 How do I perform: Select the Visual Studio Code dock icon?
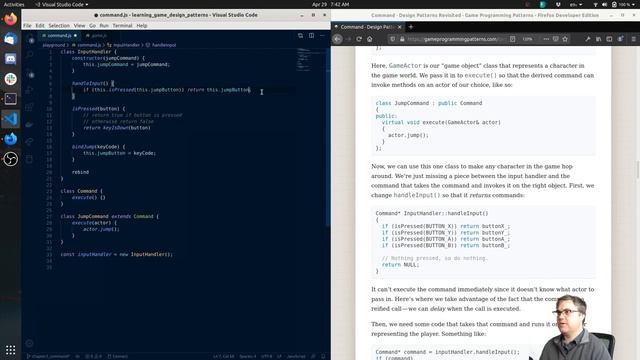pos(11,119)
